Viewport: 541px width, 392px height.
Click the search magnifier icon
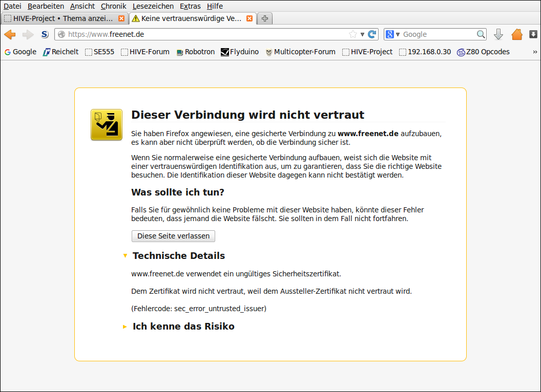click(481, 34)
